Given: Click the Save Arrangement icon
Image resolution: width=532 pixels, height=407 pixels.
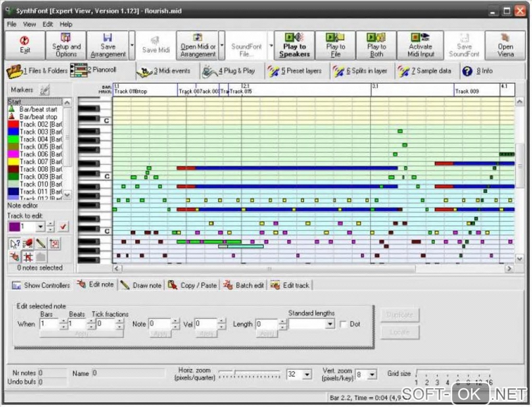Looking at the screenshot, I should tap(108, 45).
